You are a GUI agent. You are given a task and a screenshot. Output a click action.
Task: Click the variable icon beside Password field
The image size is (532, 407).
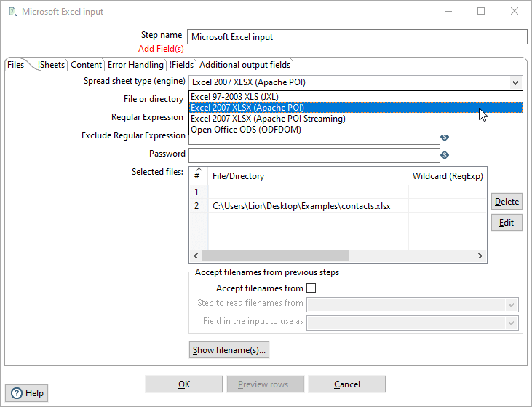(445, 155)
